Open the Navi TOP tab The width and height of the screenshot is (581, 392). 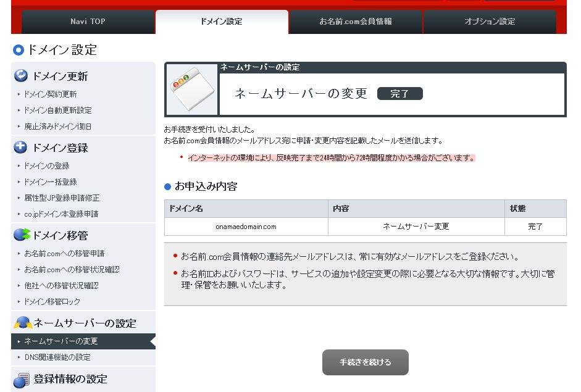[88, 22]
